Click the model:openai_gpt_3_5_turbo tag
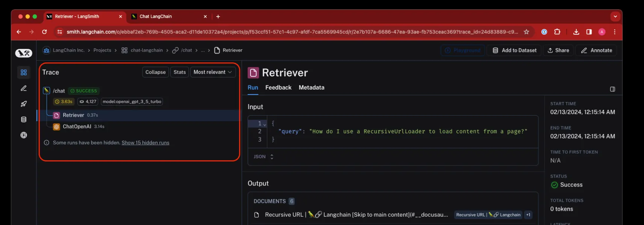 pyautogui.click(x=132, y=102)
